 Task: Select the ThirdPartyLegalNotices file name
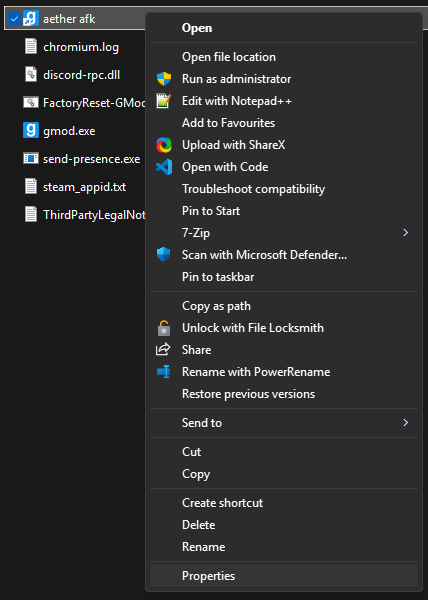(x=94, y=215)
